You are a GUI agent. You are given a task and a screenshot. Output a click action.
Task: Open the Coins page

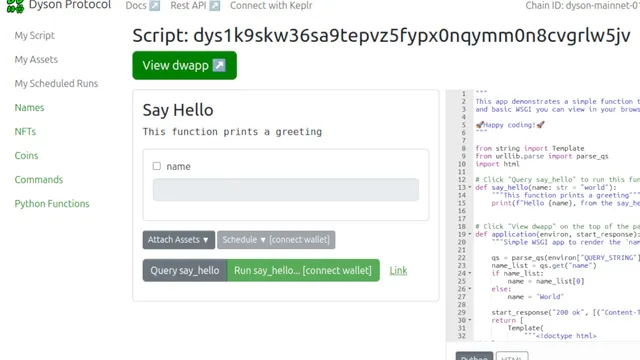click(27, 156)
